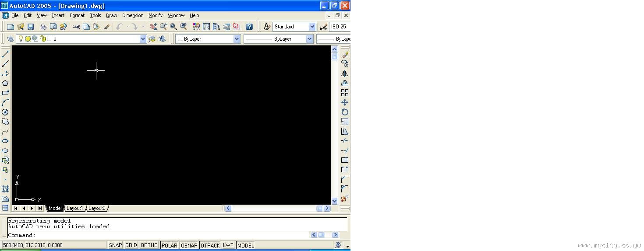
Task: Click the Match Properties brush icon
Action: tap(106, 27)
